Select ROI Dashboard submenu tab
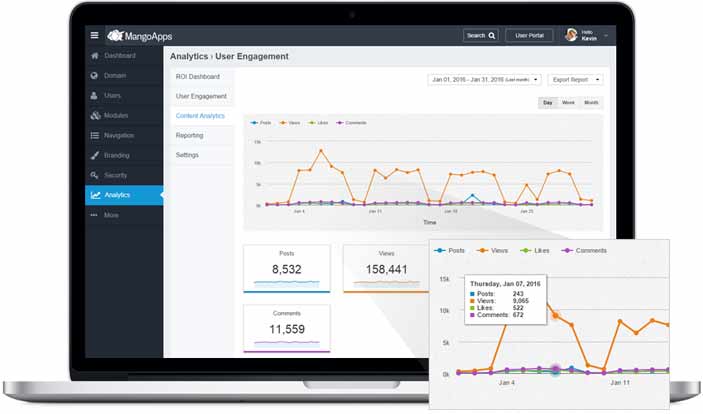This screenshot has height=414, width=703. pos(202,77)
